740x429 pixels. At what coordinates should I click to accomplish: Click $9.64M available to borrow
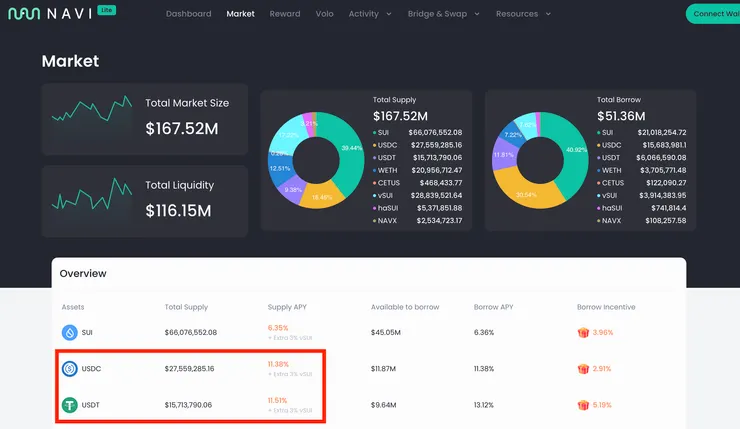(383, 405)
